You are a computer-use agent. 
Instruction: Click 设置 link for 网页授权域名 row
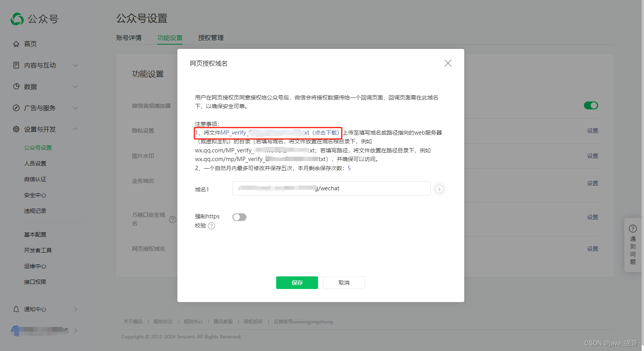pos(593,249)
